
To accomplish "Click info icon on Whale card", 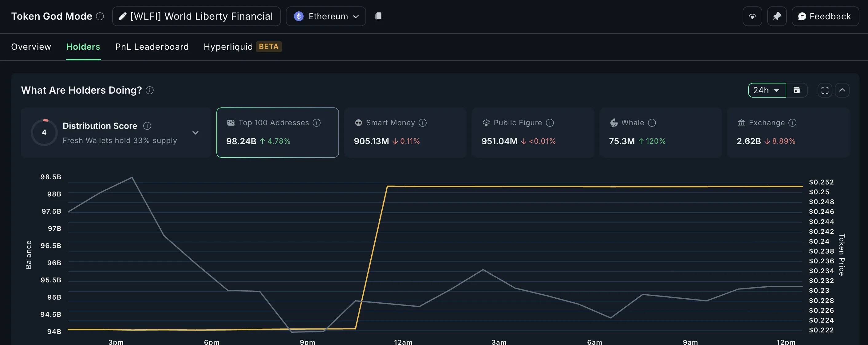I will point(652,123).
